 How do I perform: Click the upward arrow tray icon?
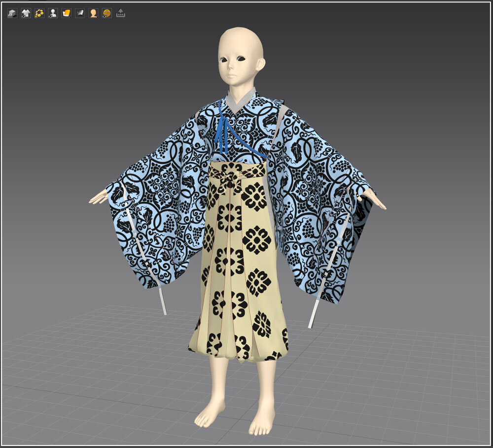pos(120,13)
